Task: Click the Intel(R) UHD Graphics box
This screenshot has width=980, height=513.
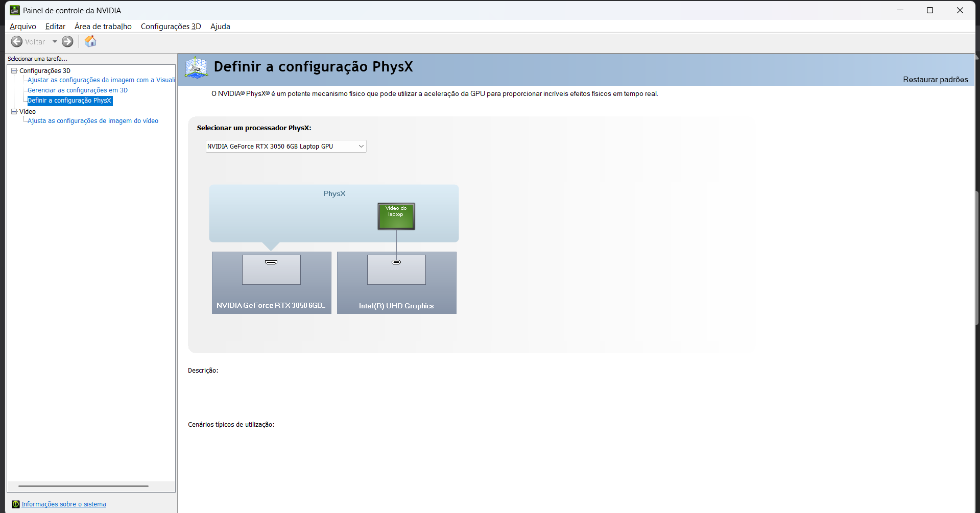Action: [397, 283]
